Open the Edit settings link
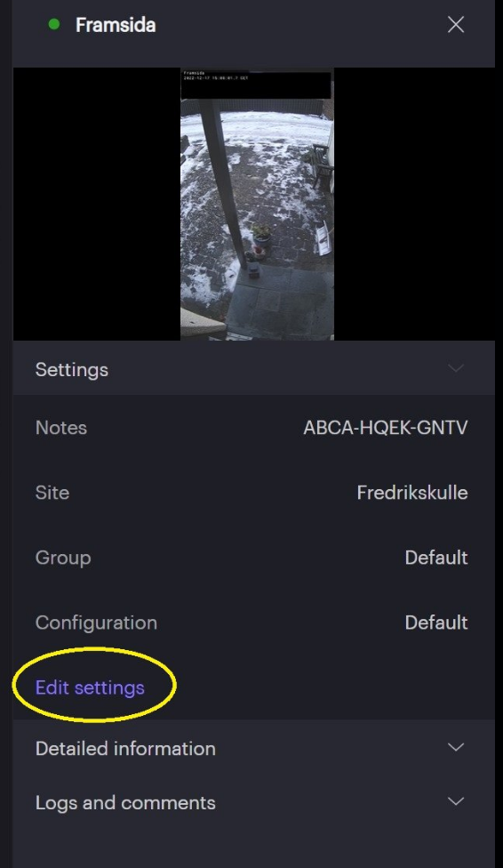503x868 pixels. pos(90,687)
